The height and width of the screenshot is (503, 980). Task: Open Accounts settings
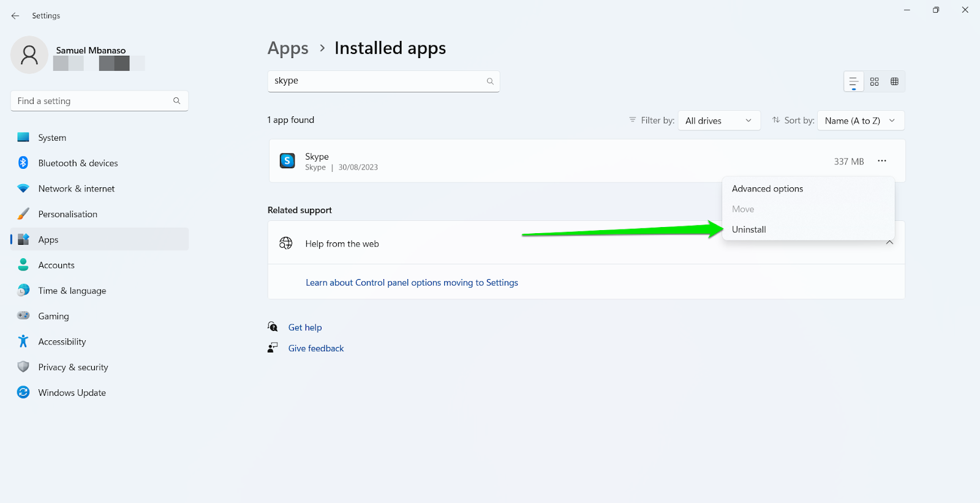point(99,265)
